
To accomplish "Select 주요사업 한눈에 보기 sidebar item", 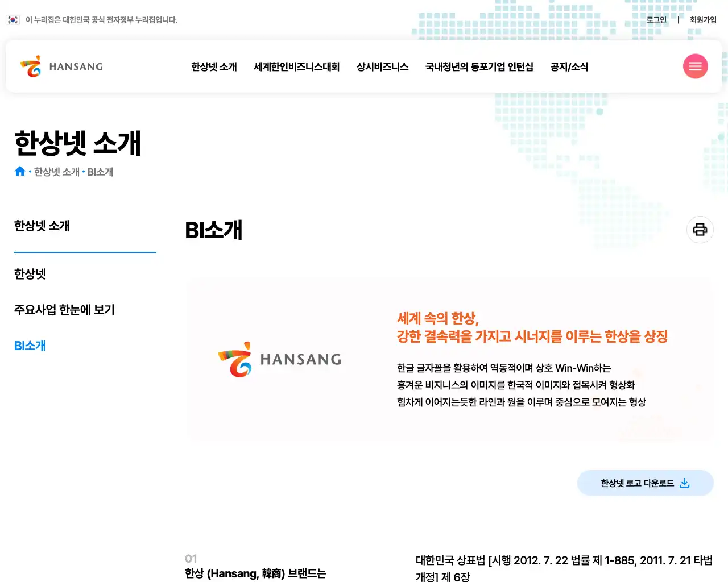I will pos(64,310).
